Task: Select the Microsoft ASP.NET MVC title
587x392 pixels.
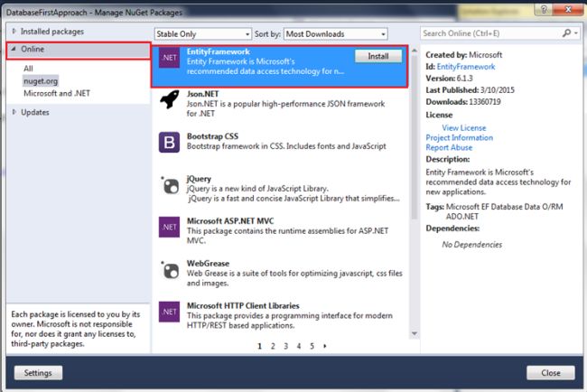Action: coord(230,221)
